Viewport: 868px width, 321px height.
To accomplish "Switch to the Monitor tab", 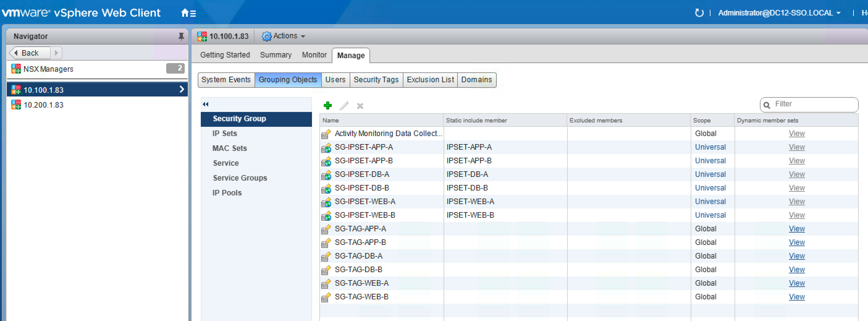I will coord(314,55).
